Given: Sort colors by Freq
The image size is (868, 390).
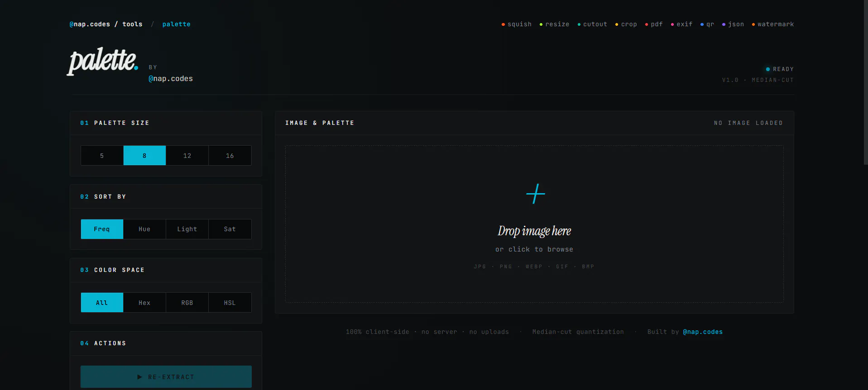Looking at the screenshot, I should (102, 229).
